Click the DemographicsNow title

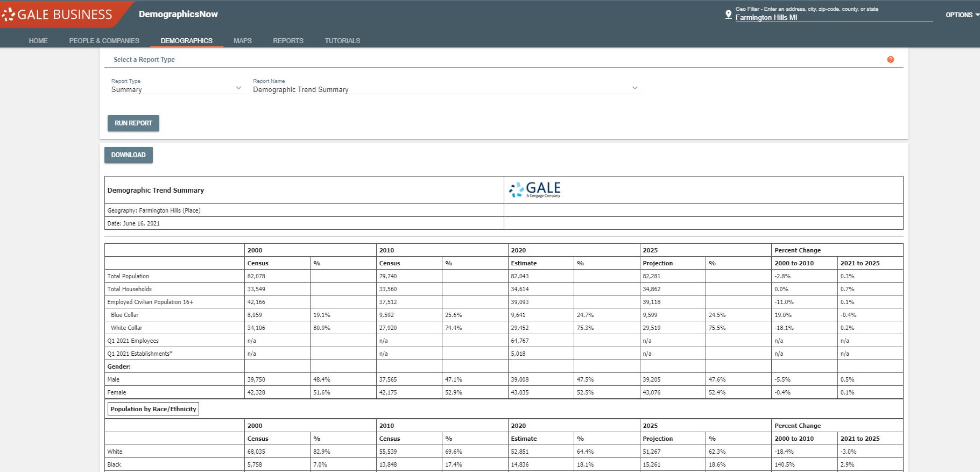[178, 14]
